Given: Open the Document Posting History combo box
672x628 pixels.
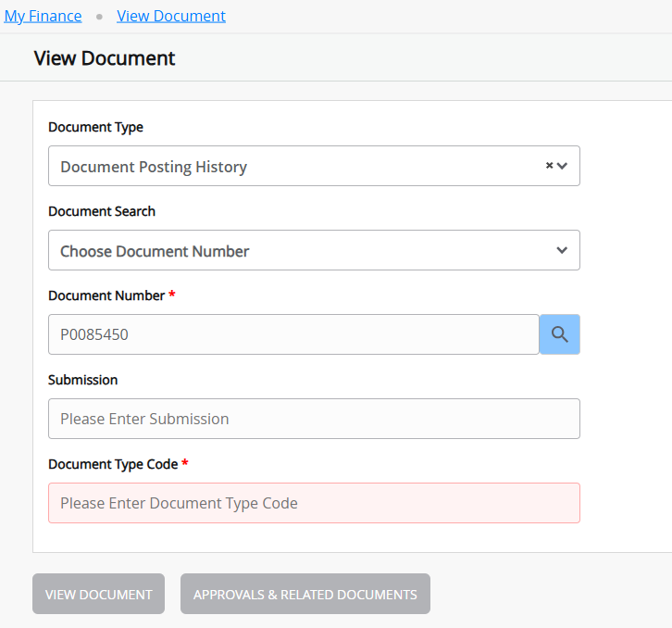Looking at the screenshot, I should [x=314, y=166].
